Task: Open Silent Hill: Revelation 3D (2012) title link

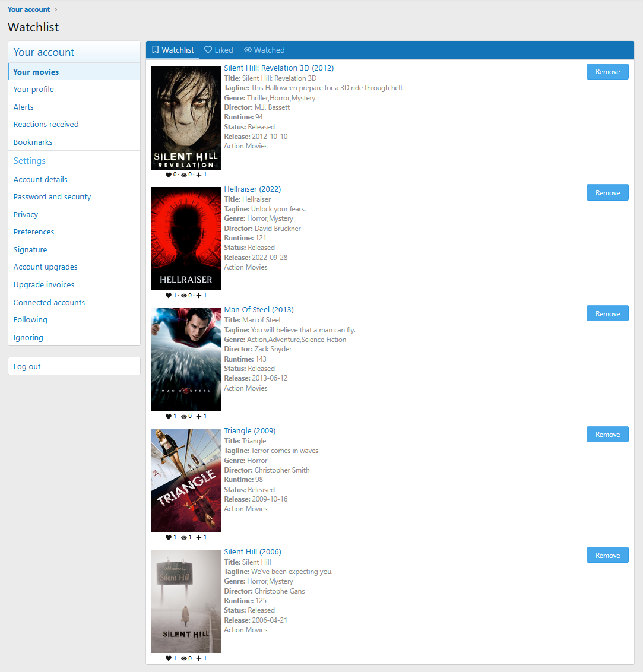Action: tap(278, 68)
